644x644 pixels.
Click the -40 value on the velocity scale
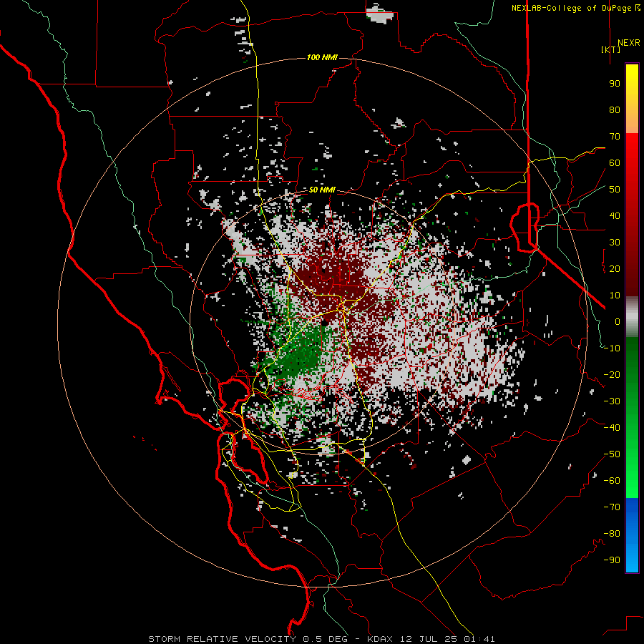pos(612,428)
